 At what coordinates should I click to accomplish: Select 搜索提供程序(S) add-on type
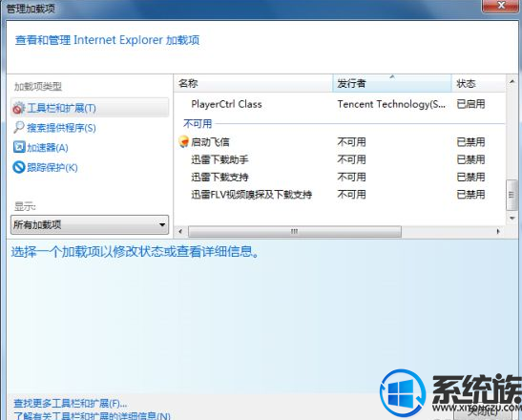62,128
